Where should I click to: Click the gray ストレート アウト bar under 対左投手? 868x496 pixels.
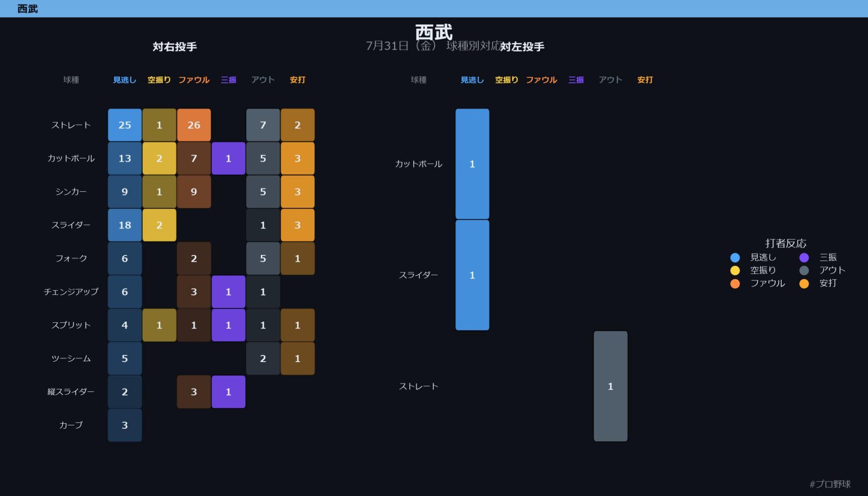(611, 386)
